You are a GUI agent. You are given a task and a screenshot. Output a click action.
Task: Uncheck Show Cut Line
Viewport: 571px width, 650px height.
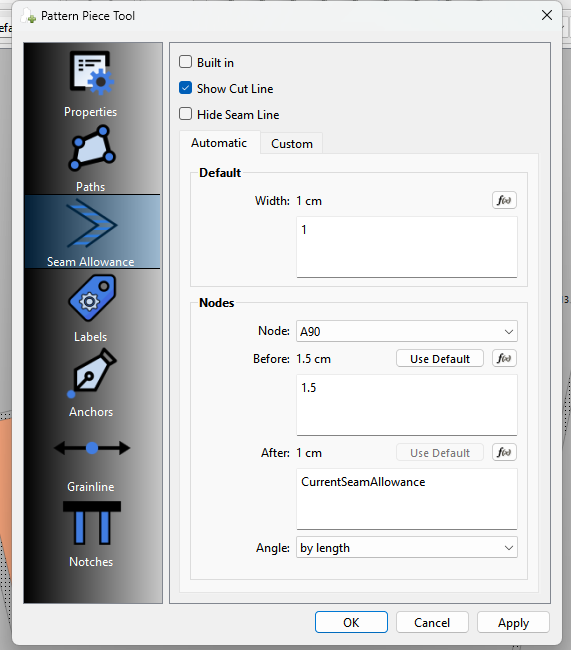pos(185,88)
